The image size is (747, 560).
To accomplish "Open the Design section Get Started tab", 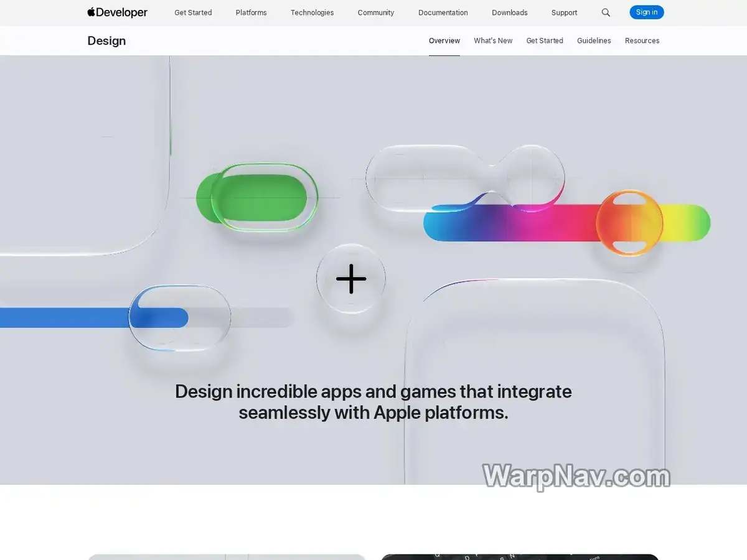I will pyautogui.click(x=545, y=40).
